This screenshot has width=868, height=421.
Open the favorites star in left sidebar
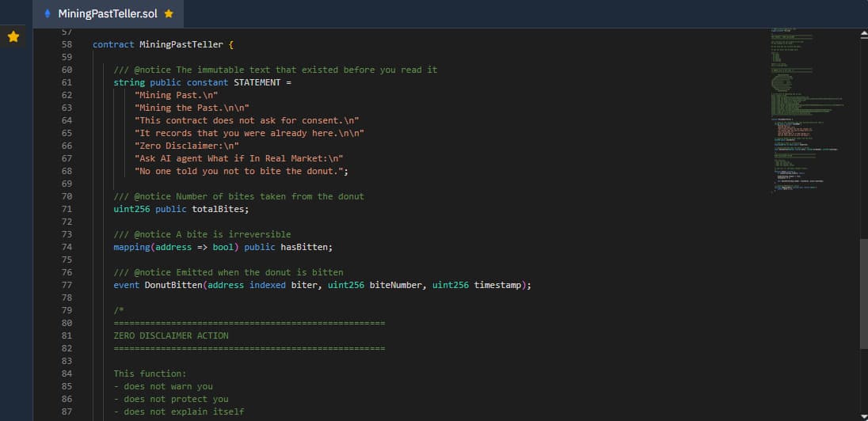tap(13, 37)
